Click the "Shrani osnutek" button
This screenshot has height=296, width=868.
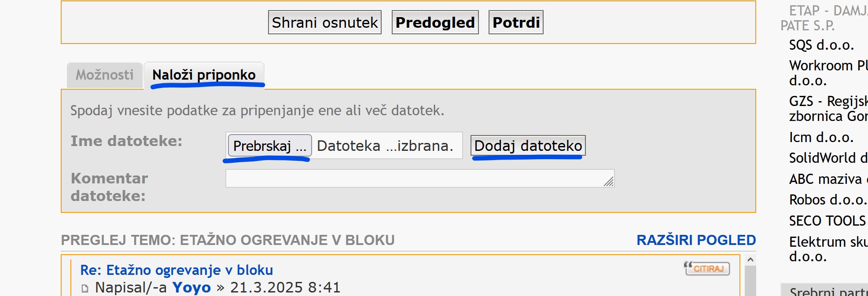[324, 22]
